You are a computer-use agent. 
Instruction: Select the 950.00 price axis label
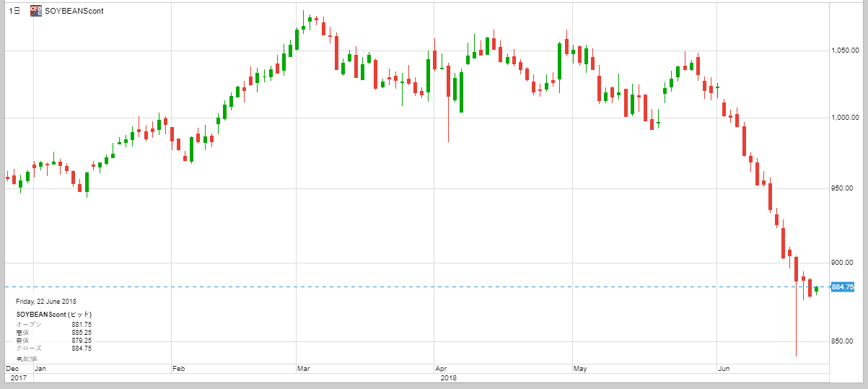pos(845,188)
